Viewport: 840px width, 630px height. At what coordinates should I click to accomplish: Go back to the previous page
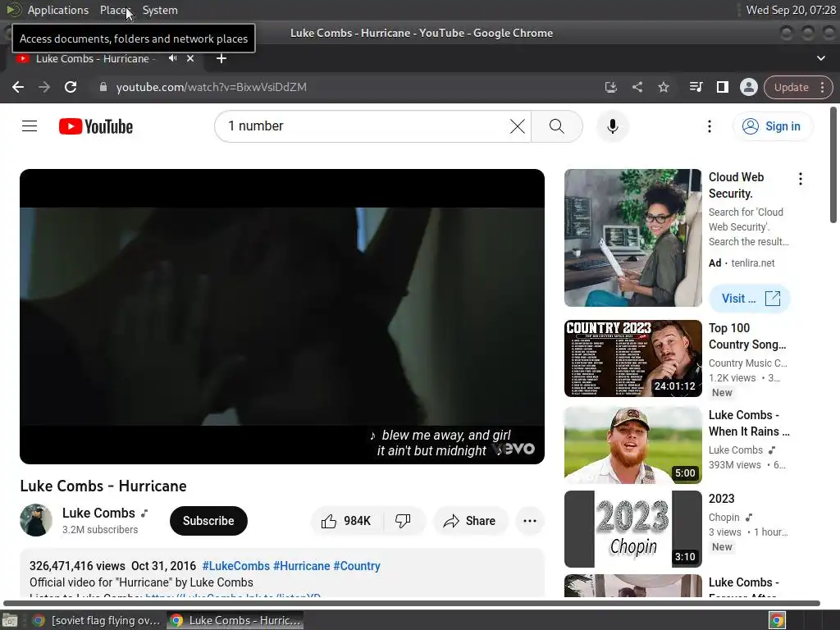[x=18, y=87]
